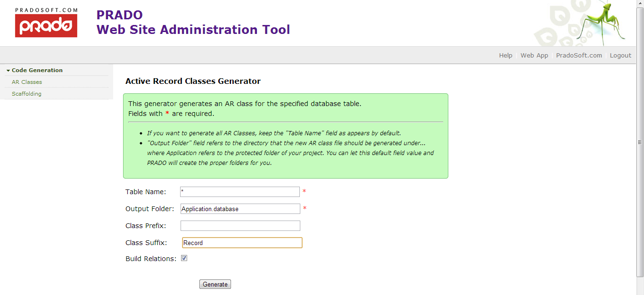This screenshot has width=644, height=295.
Task: Click the page vertical scrollbar
Action: click(640, 141)
